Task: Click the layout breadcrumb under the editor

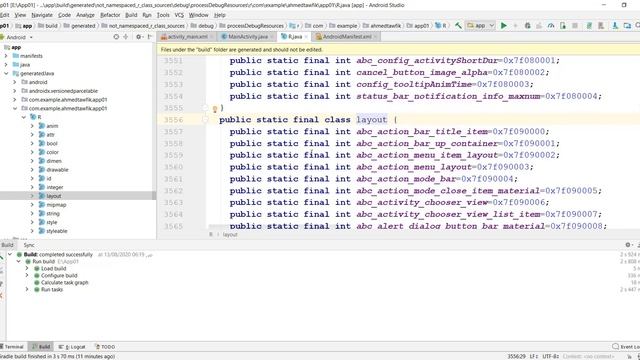Action: coord(230,235)
